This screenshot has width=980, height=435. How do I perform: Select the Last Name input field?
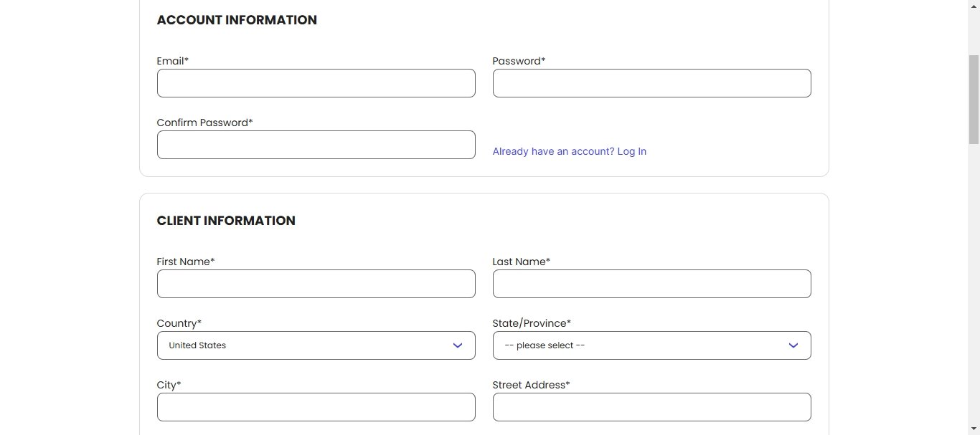[651, 284]
